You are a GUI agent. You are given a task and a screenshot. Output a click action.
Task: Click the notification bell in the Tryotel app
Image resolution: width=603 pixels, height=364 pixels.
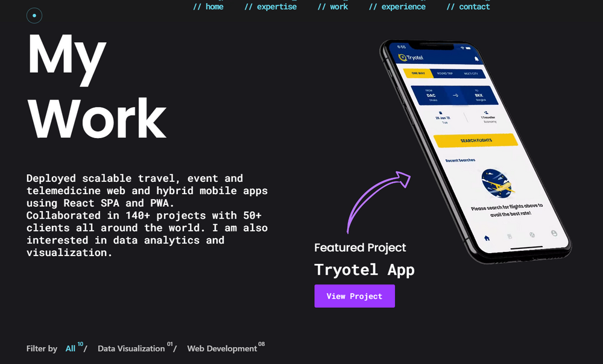coord(477,59)
